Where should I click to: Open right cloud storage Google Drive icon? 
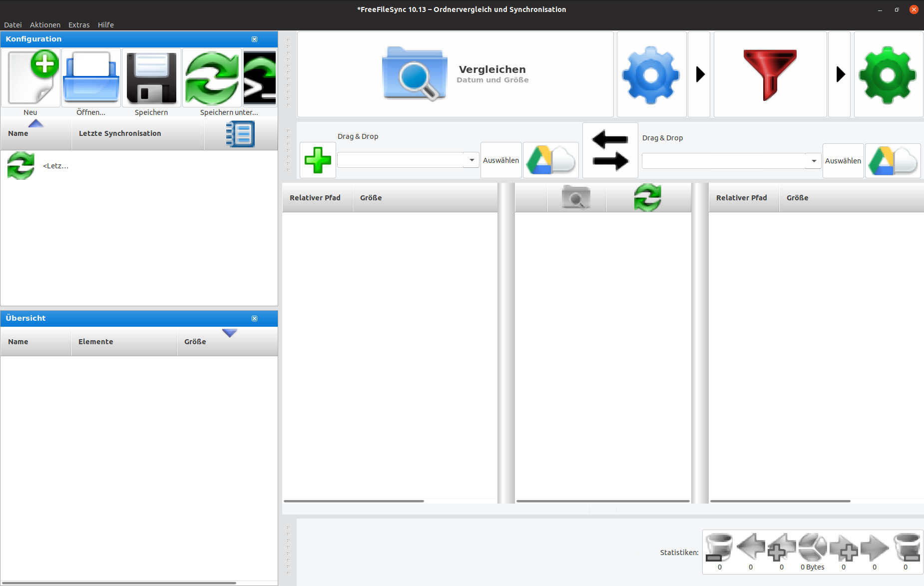(x=893, y=160)
